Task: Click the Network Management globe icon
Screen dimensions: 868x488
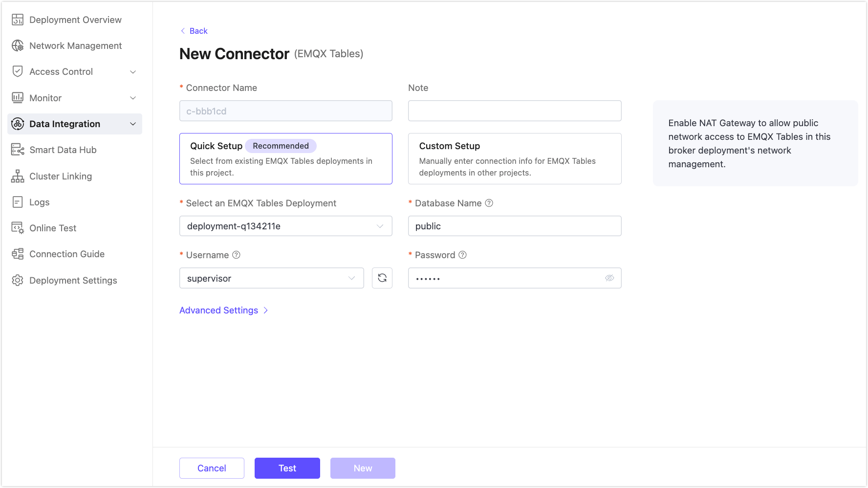Action: (18, 45)
